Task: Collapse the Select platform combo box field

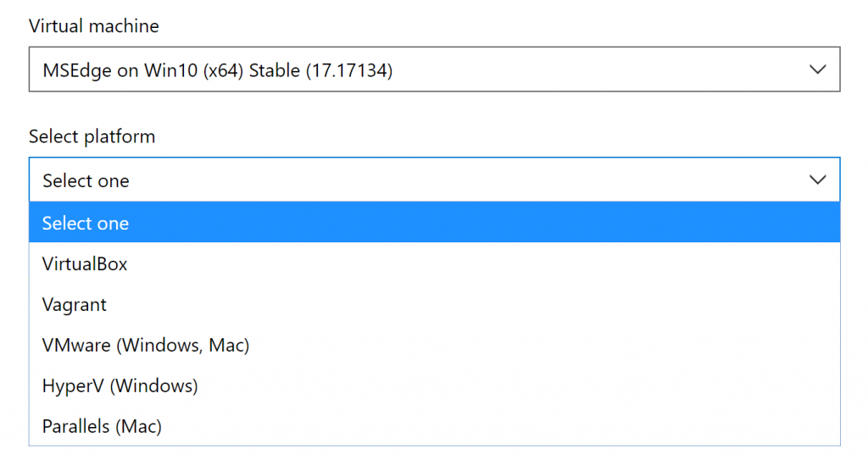Action: pyautogui.click(x=434, y=180)
